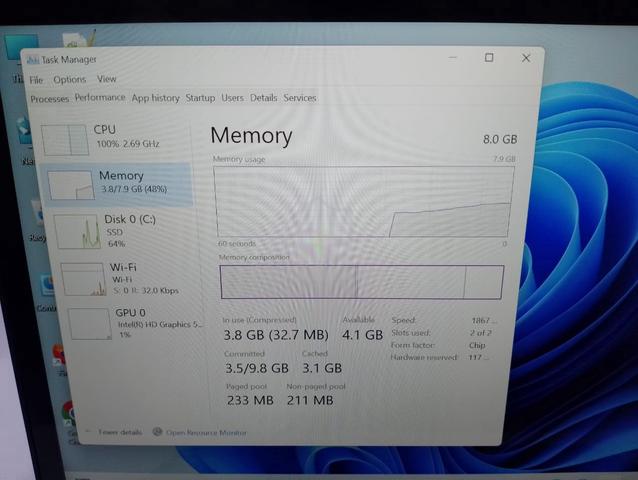Minimize the Task Manager window
Screen dimensions: 638x480
pyautogui.click(x=452, y=57)
